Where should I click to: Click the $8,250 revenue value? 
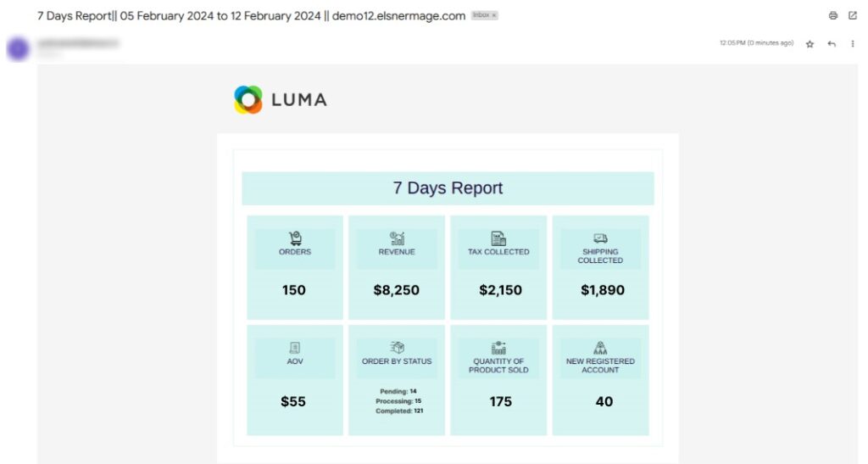[x=397, y=290]
